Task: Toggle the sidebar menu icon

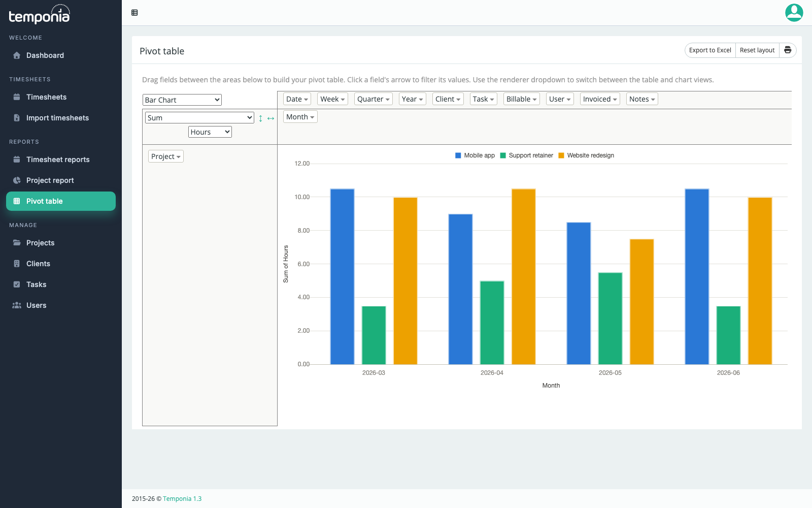Action: 134,13
